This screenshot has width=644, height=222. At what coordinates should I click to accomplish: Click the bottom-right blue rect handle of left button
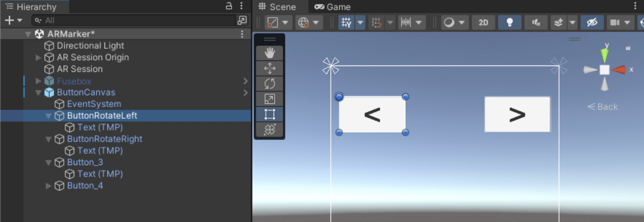click(405, 132)
